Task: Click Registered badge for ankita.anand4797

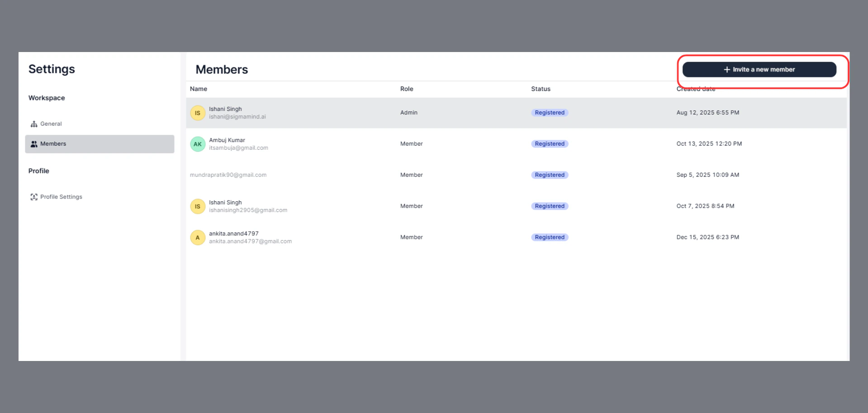Action: point(550,237)
